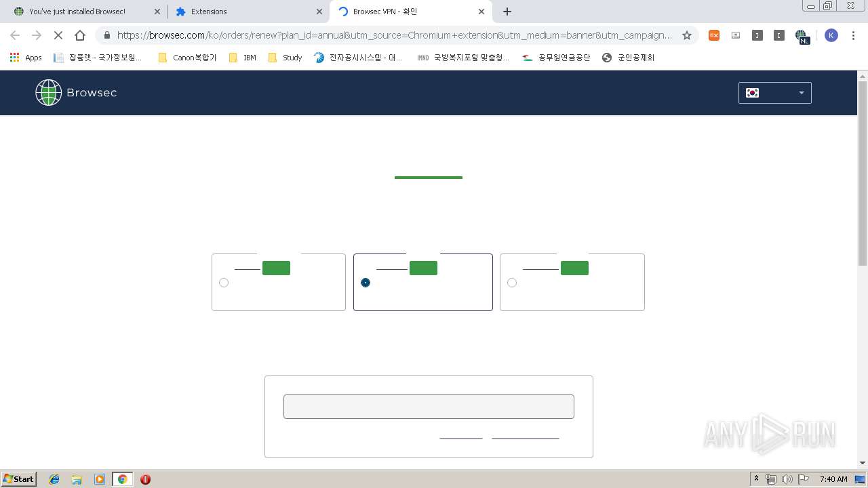Open the Apps bookmark shortcut
This screenshot has height=488, width=868.
coord(26,58)
